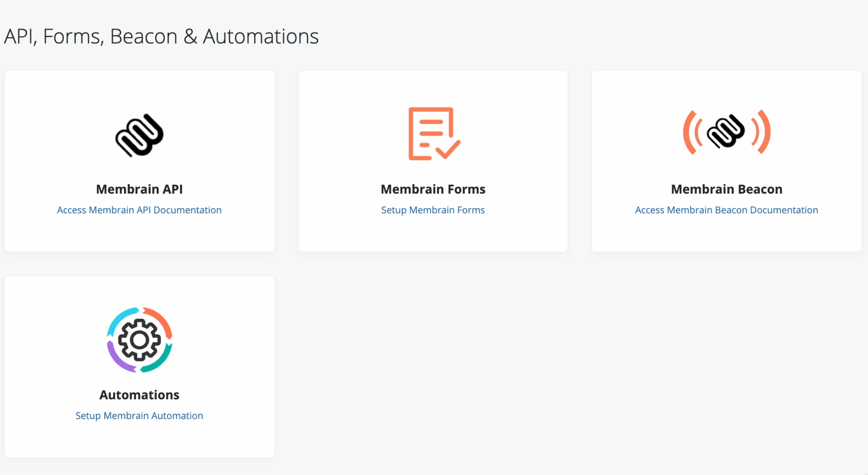868x475 pixels.
Task: Click the Membrain API heading
Action: pyautogui.click(x=139, y=189)
